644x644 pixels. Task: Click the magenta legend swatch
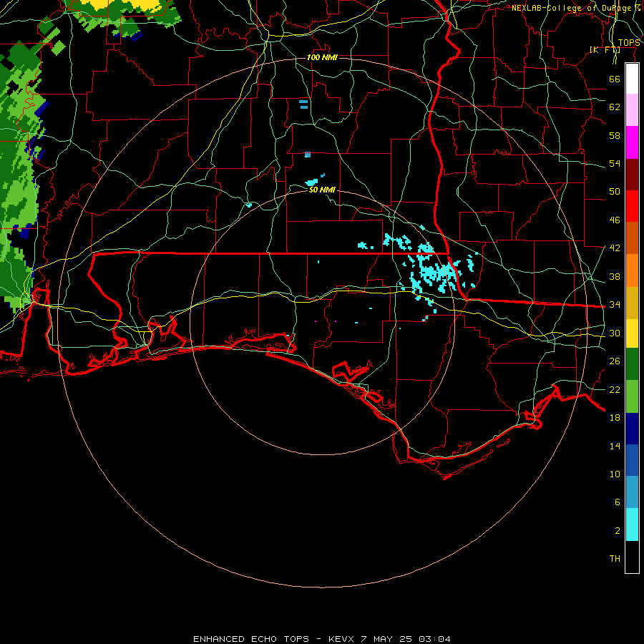[632, 142]
